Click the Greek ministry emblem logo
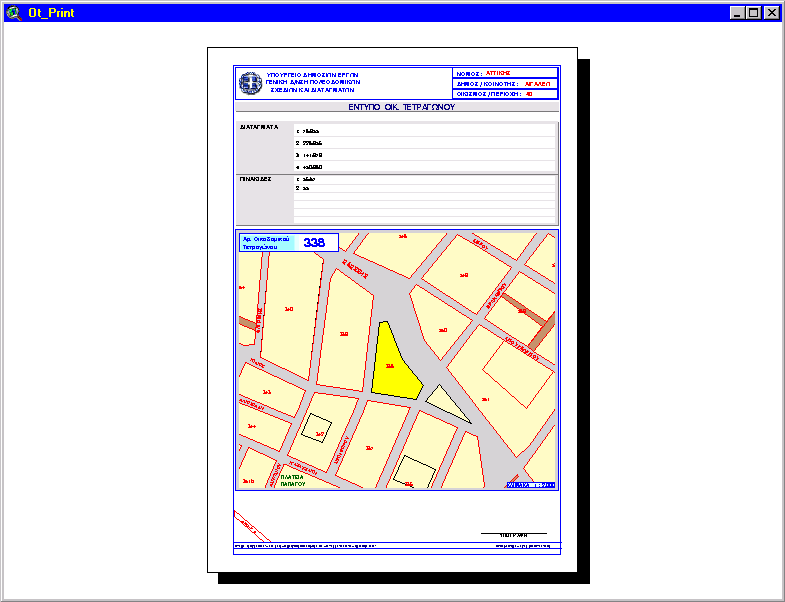The width and height of the screenshot is (785, 602). [x=250, y=83]
